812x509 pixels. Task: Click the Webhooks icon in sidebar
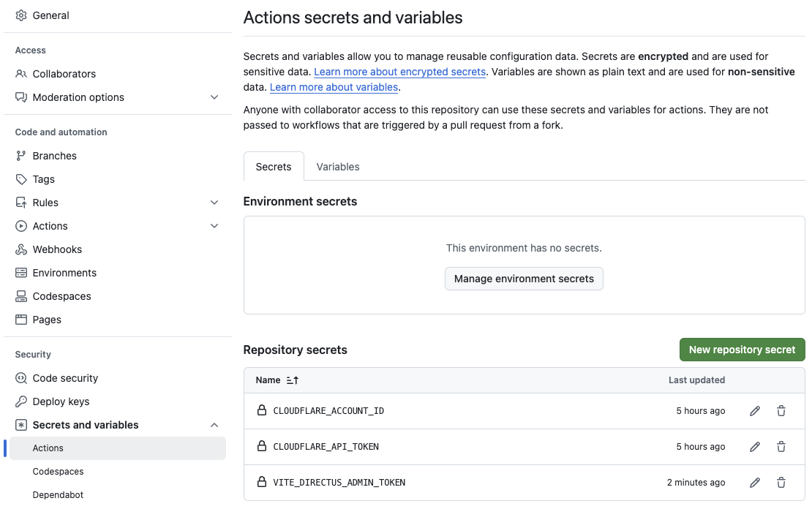[21, 249]
